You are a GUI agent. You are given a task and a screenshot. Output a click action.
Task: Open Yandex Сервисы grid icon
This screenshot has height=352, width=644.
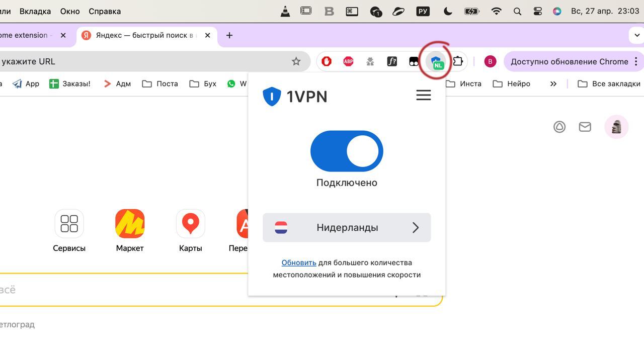69,224
